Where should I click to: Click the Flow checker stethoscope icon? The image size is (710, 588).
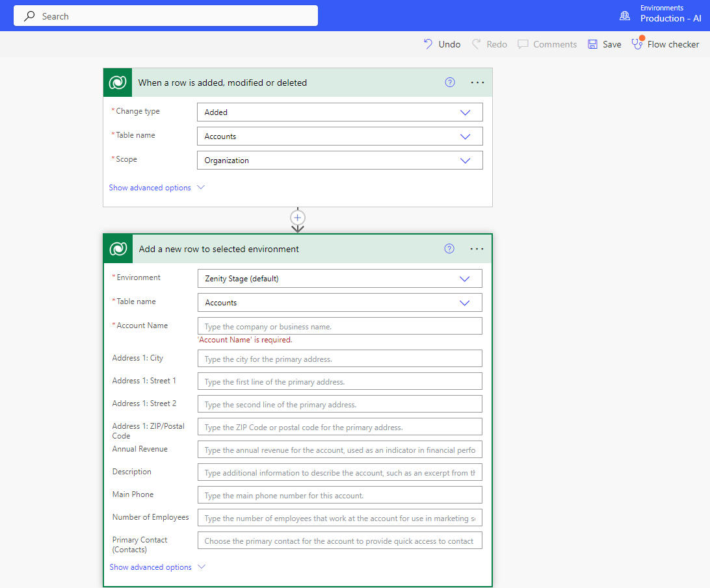(x=637, y=44)
